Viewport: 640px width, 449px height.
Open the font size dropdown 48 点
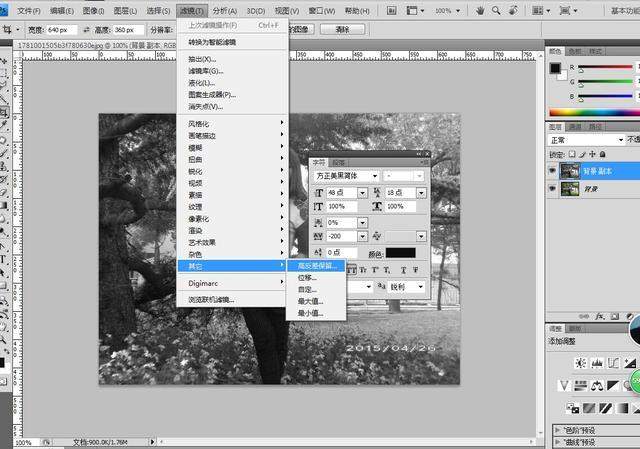click(x=362, y=193)
